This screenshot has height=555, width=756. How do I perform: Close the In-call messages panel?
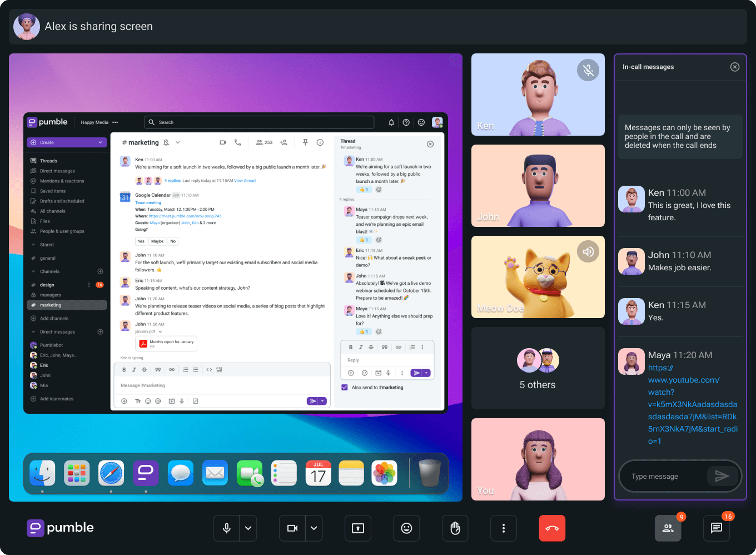[735, 67]
